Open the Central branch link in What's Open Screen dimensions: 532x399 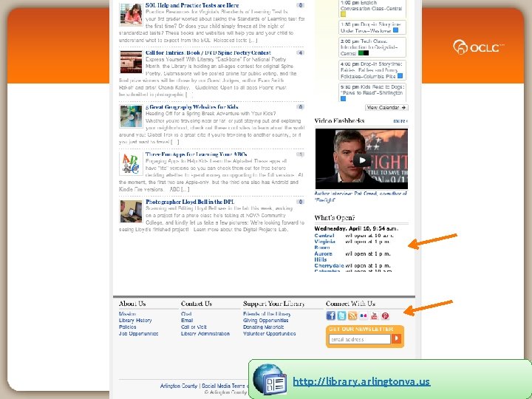[324, 236]
